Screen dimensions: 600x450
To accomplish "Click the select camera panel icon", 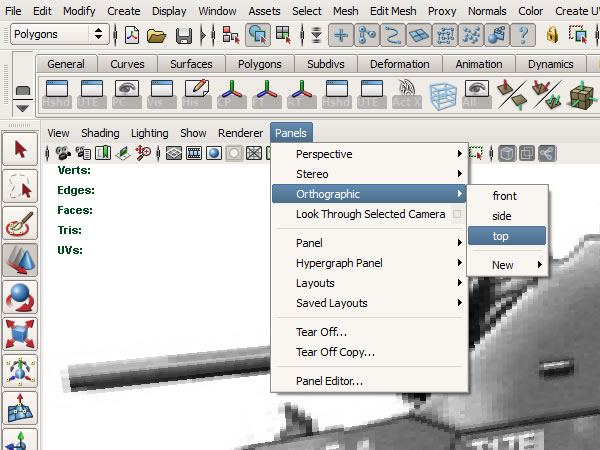I will 63,153.
